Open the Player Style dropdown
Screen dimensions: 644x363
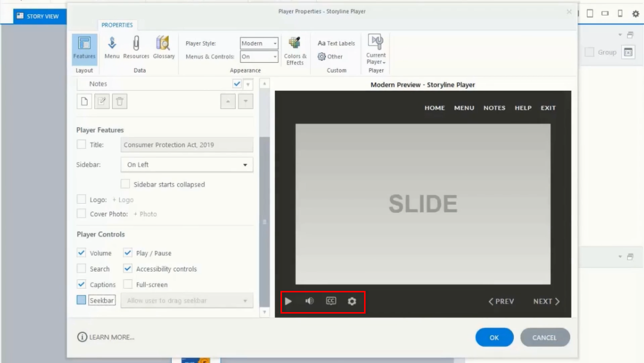pyautogui.click(x=259, y=43)
